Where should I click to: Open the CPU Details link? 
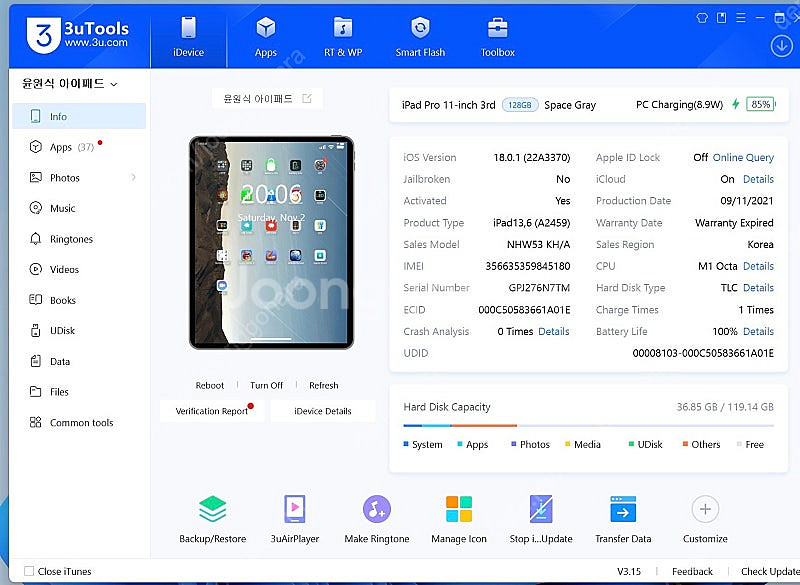tap(758, 266)
